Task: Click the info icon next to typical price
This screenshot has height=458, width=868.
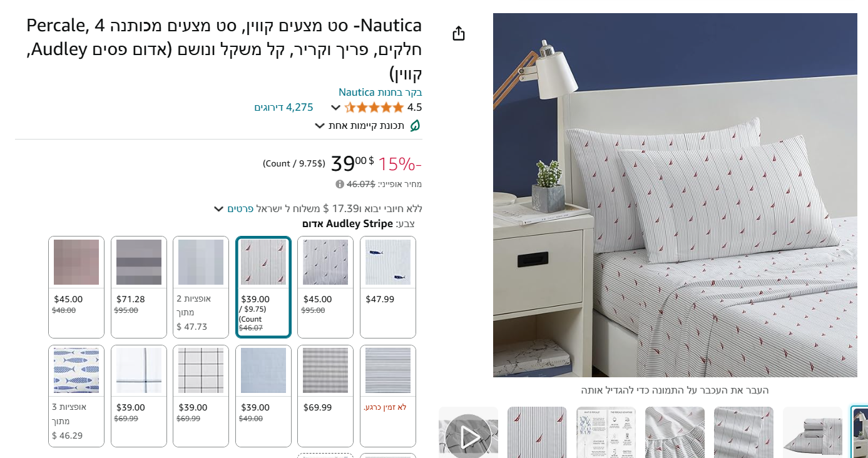Action: (340, 184)
